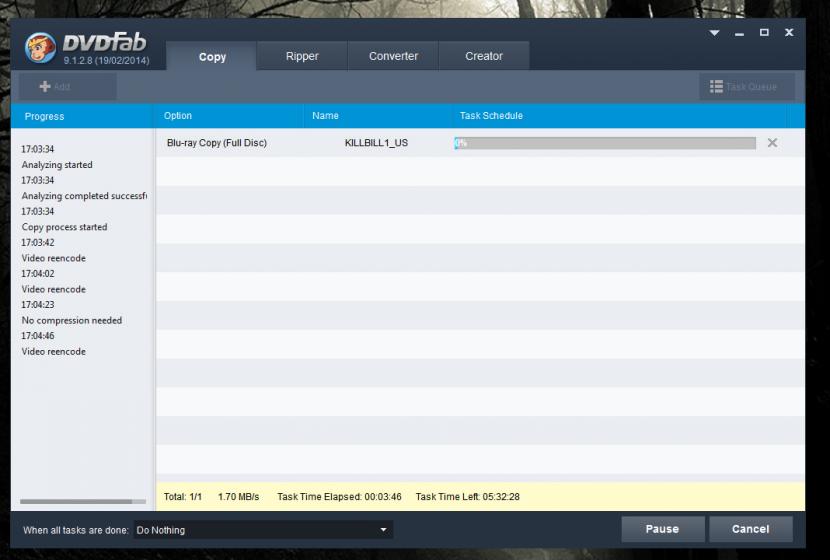Click the progress log horizontal scrollbar
The width and height of the screenshot is (830, 560).
click(83, 501)
